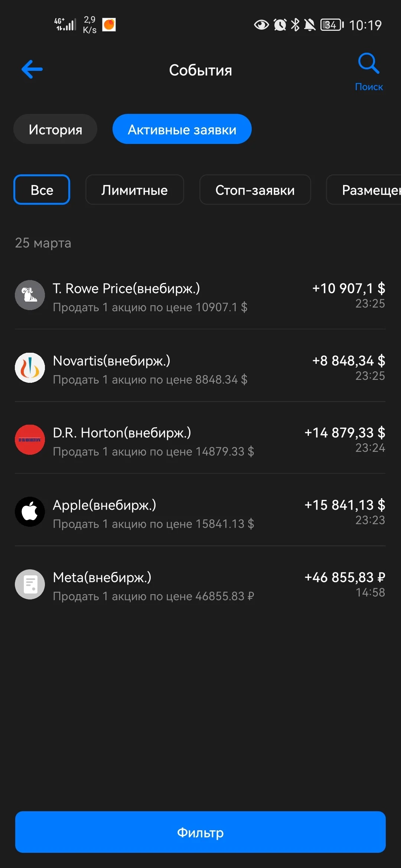Screen dimensions: 401x868
Task: Enable the Стоп-заявки filter chip
Action: 255,190
